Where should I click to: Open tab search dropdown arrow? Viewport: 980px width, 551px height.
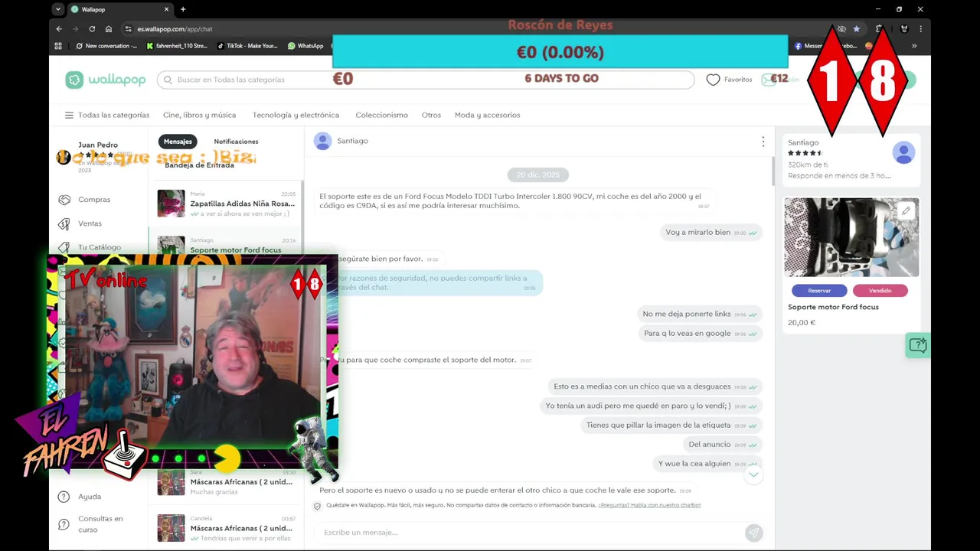pyautogui.click(x=58, y=9)
